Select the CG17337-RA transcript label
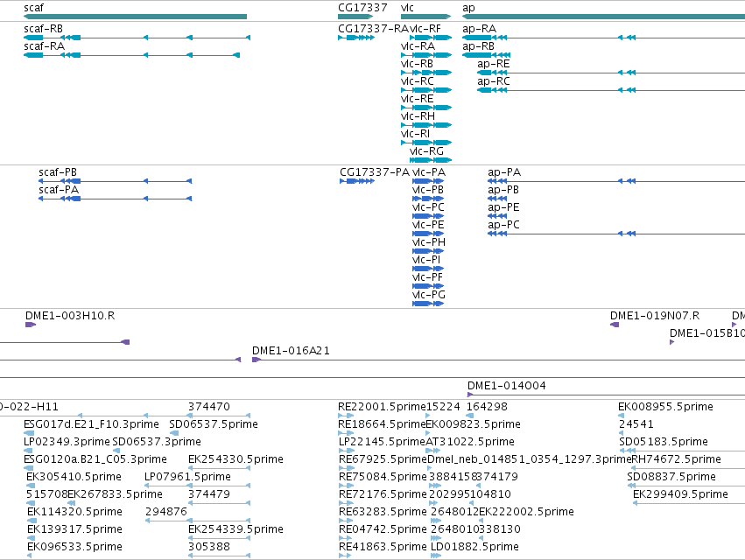This screenshot has height=560, width=745. tap(374, 29)
